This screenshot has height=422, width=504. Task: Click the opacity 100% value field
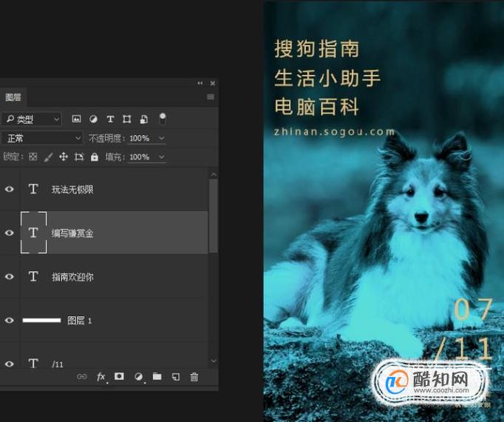tap(140, 138)
